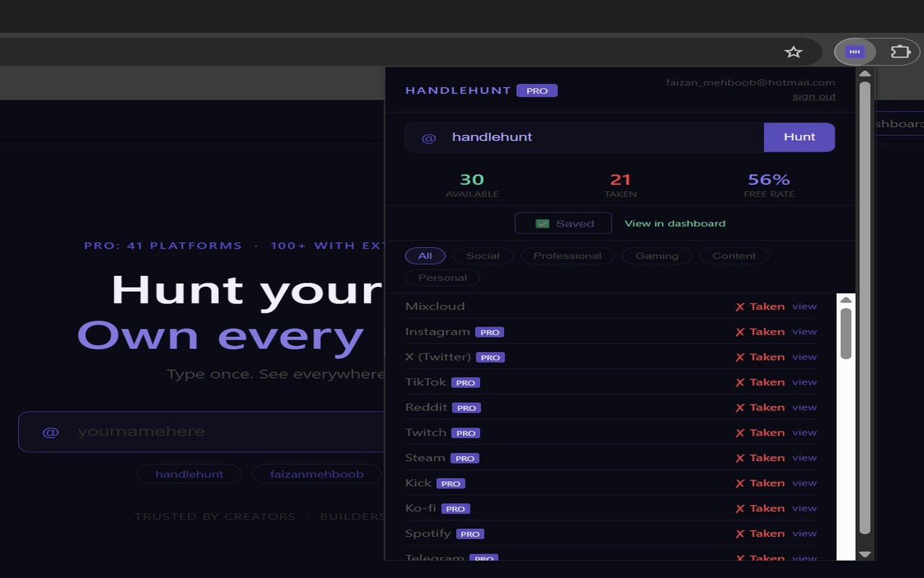Viewport: 924px width, 578px height.
Task: Click the green Saved checkmark button
Action: tap(563, 223)
